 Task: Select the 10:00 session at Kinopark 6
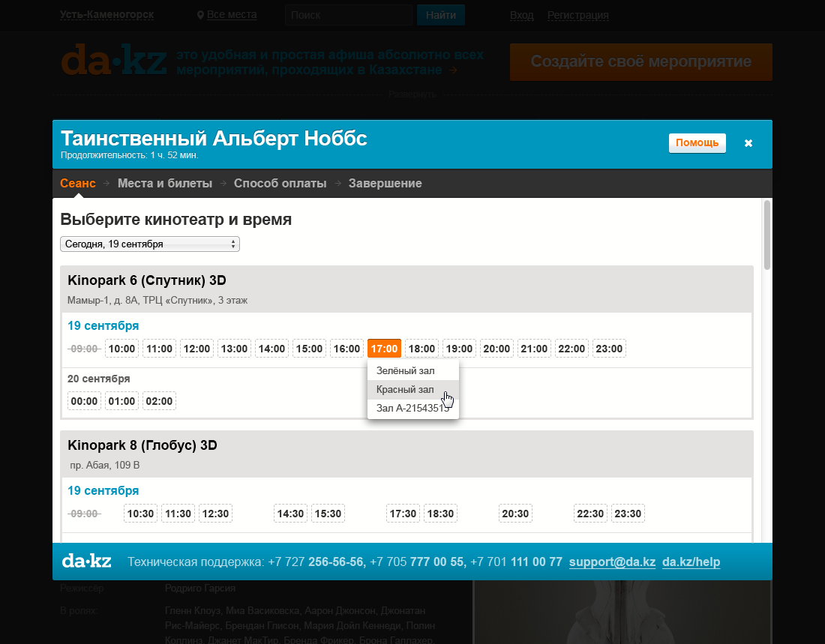point(121,349)
